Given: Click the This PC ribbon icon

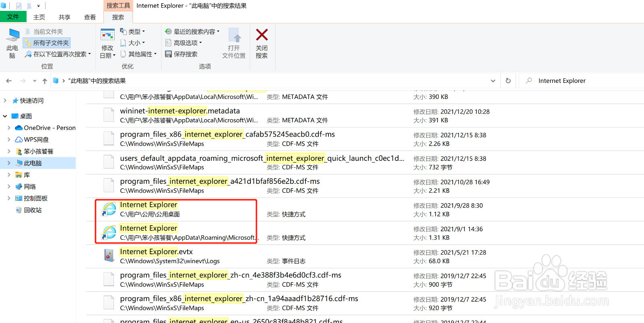Looking at the screenshot, I should click(x=12, y=43).
